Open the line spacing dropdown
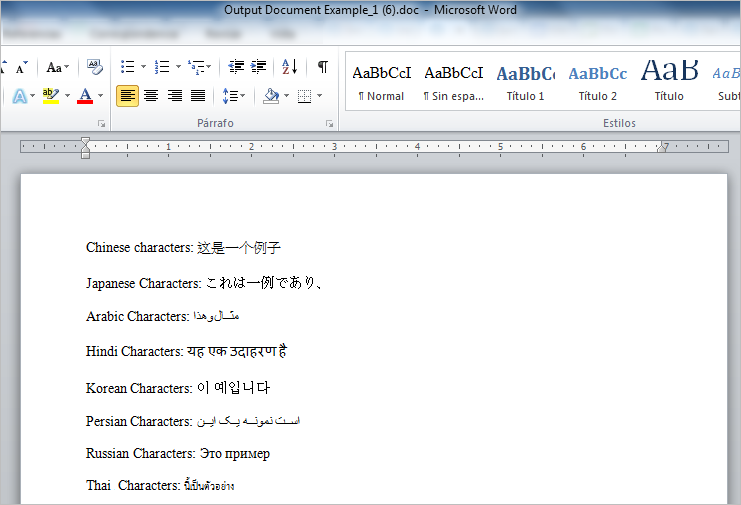The height and width of the screenshot is (505, 741). click(x=233, y=96)
